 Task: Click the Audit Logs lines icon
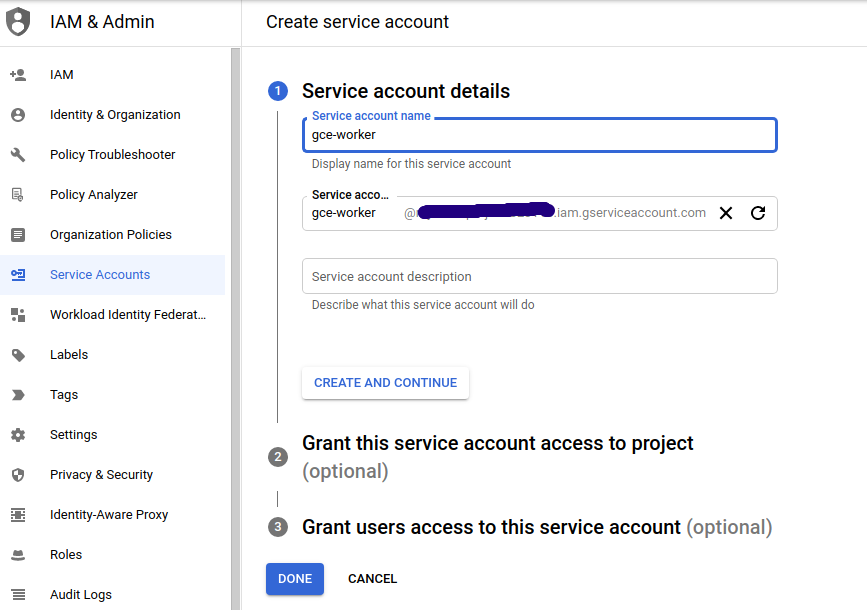[18, 595]
